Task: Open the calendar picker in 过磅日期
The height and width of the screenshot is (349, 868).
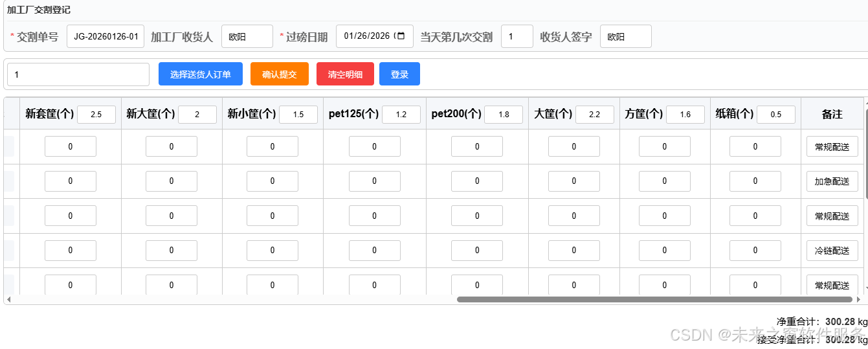Action: click(401, 36)
